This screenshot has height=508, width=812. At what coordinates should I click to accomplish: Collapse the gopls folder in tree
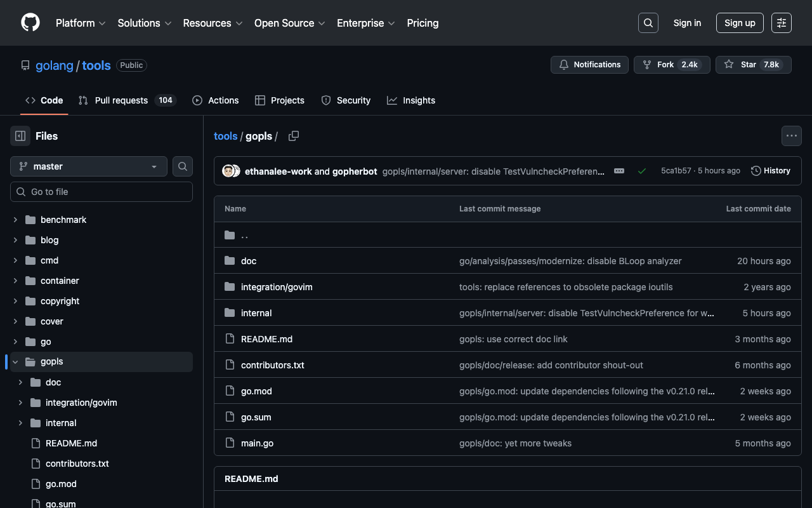(x=15, y=362)
